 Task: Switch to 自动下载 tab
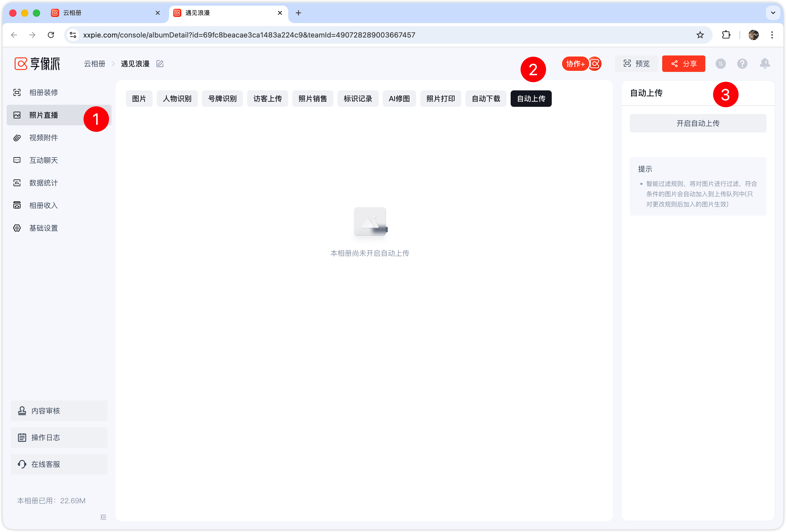(x=486, y=98)
